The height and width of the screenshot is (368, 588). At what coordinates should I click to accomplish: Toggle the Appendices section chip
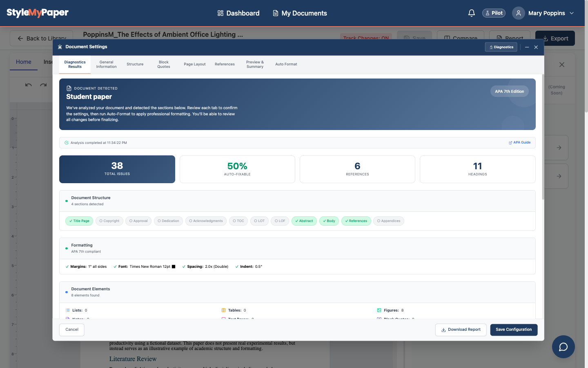(x=389, y=221)
